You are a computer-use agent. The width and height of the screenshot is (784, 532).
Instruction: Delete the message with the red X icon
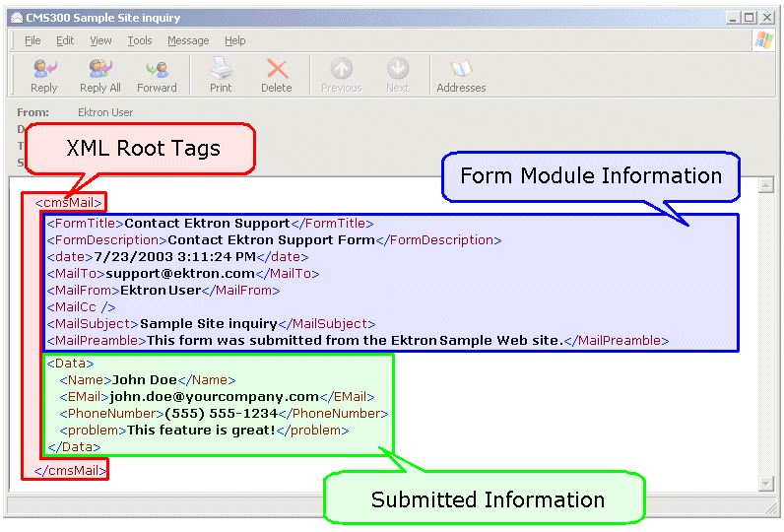tap(277, 69)
